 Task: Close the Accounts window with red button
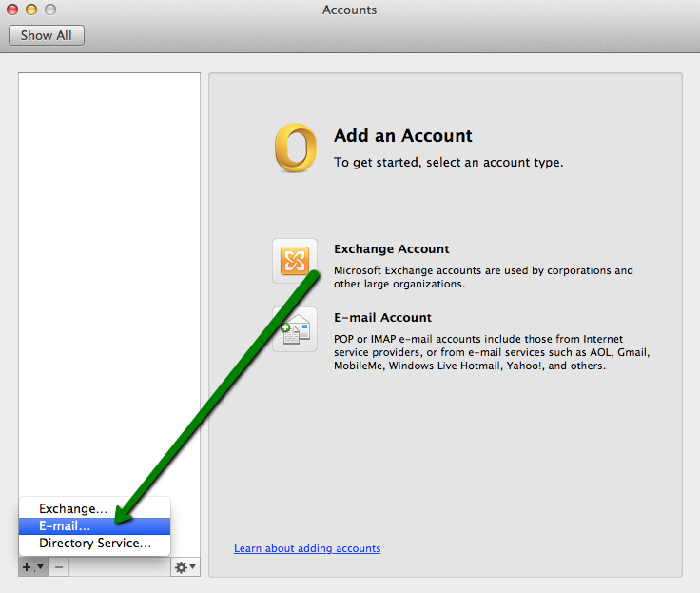[12, 10]
